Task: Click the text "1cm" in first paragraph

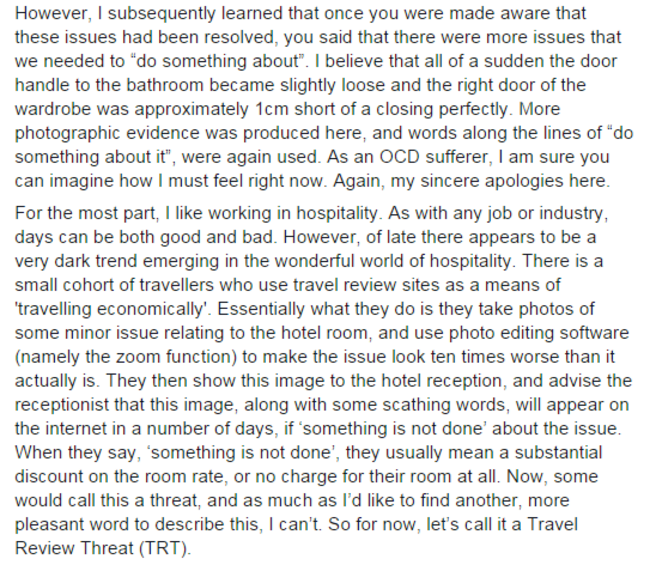Action: pos(271,109)
